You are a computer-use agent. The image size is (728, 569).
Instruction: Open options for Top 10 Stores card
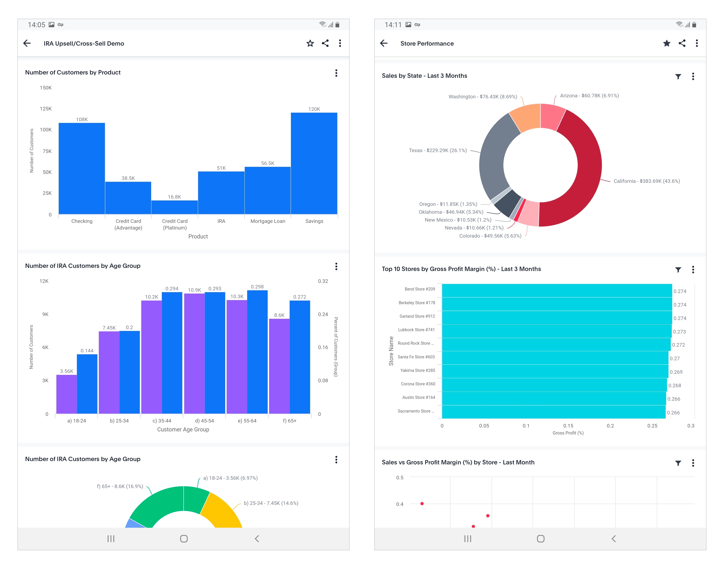coord(693,270)
